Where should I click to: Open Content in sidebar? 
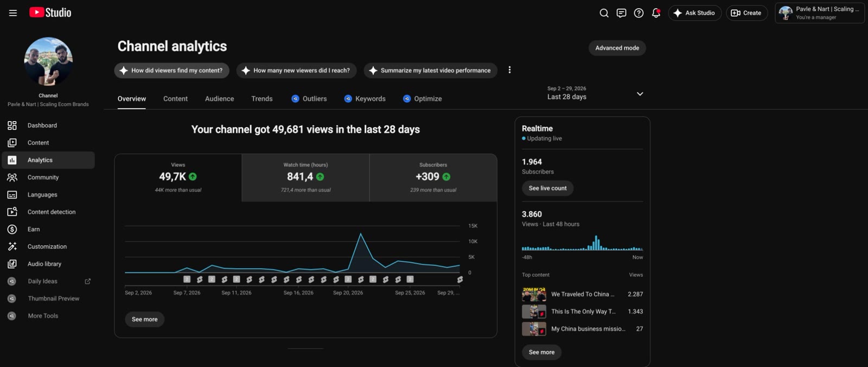point(48,143)
